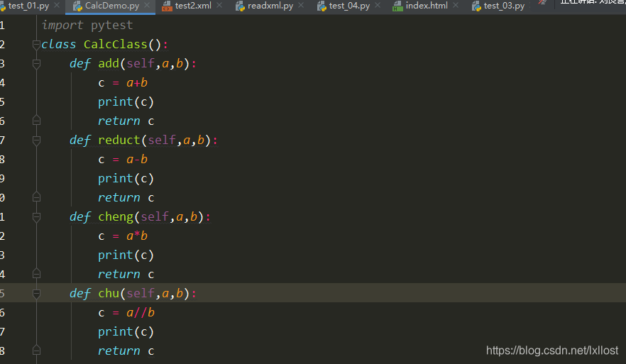Click the XML file icon on test2.xml tab
This screenshot has height=364, width=626.
(167, 6)
